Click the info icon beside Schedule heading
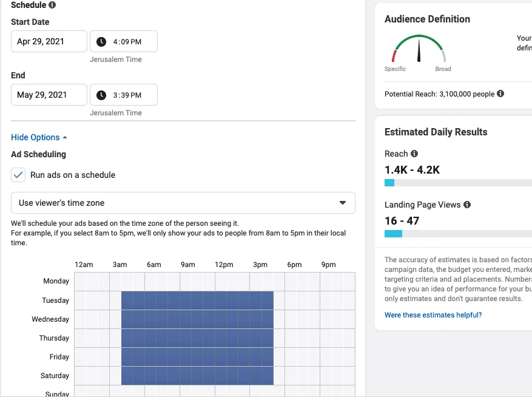 click(52, 5)
